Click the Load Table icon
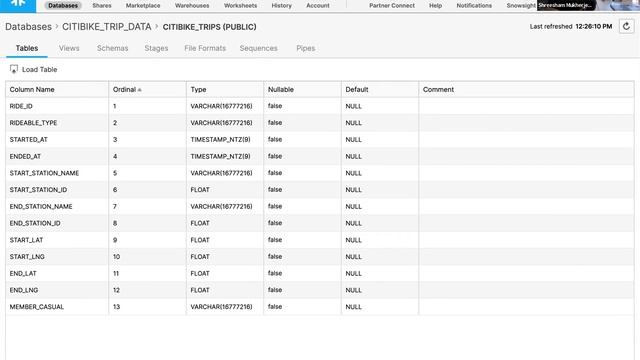Viewport: 640px width, 360px height. [14, 69]
